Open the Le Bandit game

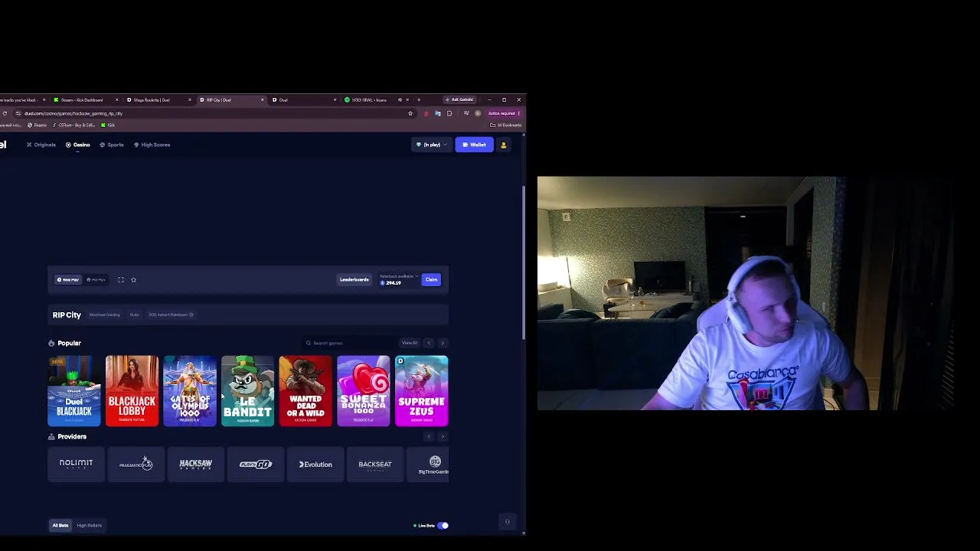248,391
